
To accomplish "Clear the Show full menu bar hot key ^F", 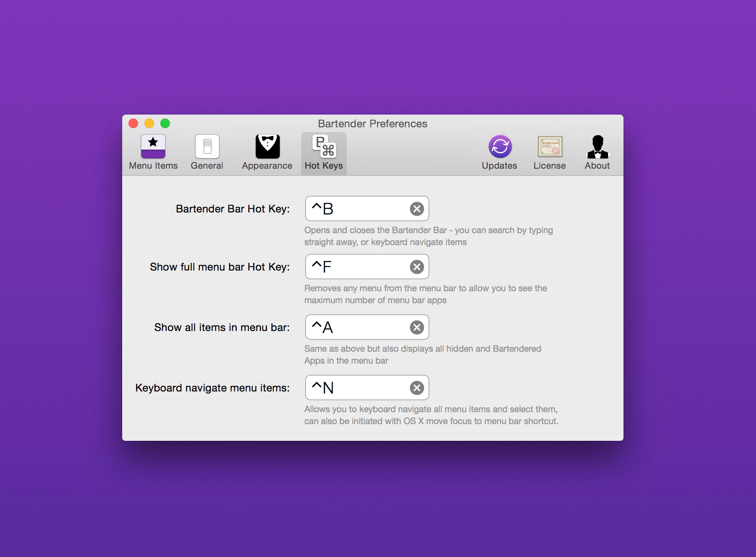I will (x=417, y=267).
